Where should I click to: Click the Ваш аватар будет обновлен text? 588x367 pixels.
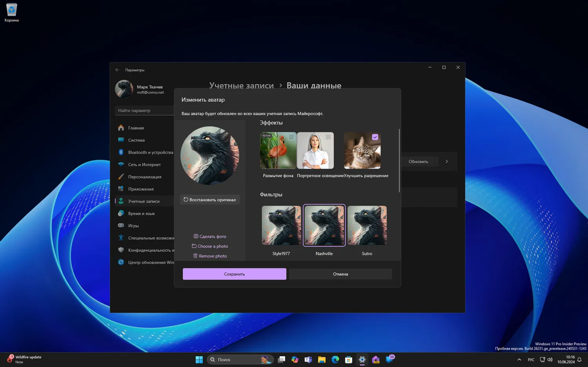pyautogui.click(x=252, y=114)
